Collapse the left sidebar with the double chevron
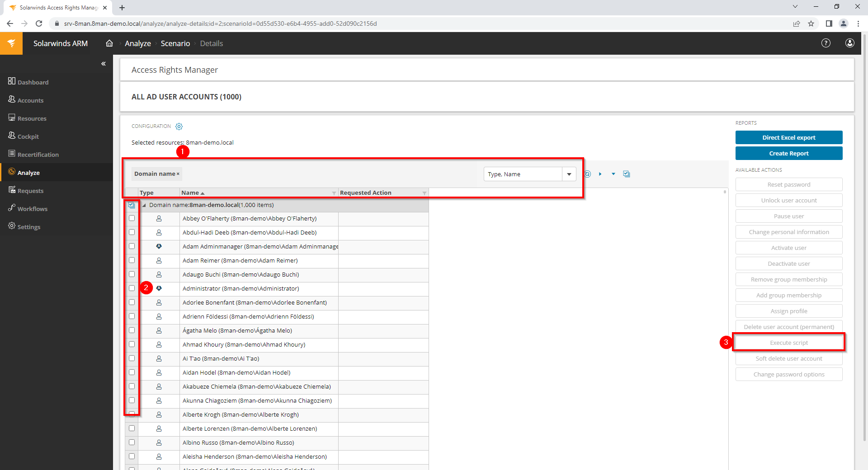The width and height of the screenshot is (868, 470). click(103, 64)
